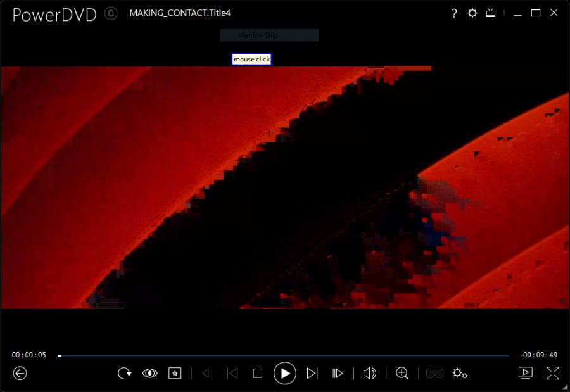This screenshot has height=392, width=570.
Task: Click the PowerDVD logo
Action: 54,15
